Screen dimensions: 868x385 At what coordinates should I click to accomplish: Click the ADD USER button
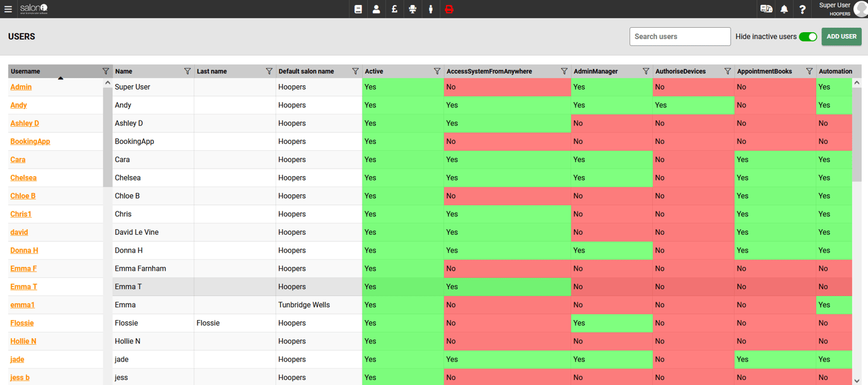(x=842, y=37)
